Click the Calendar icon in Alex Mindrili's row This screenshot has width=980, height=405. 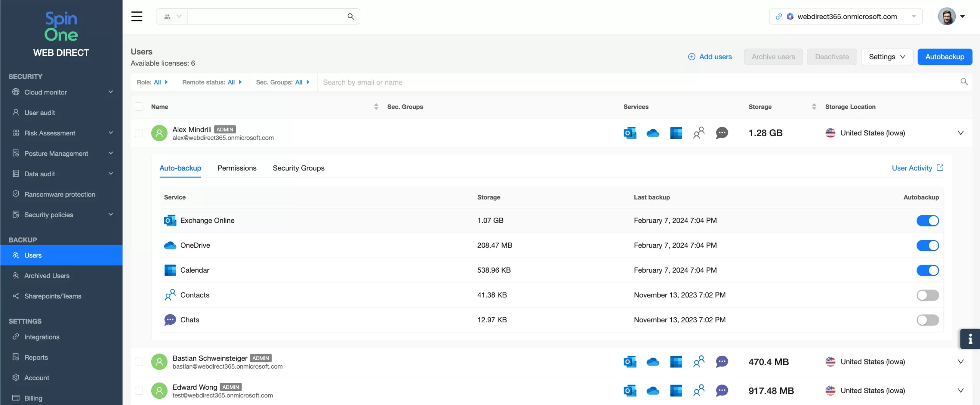676,133
